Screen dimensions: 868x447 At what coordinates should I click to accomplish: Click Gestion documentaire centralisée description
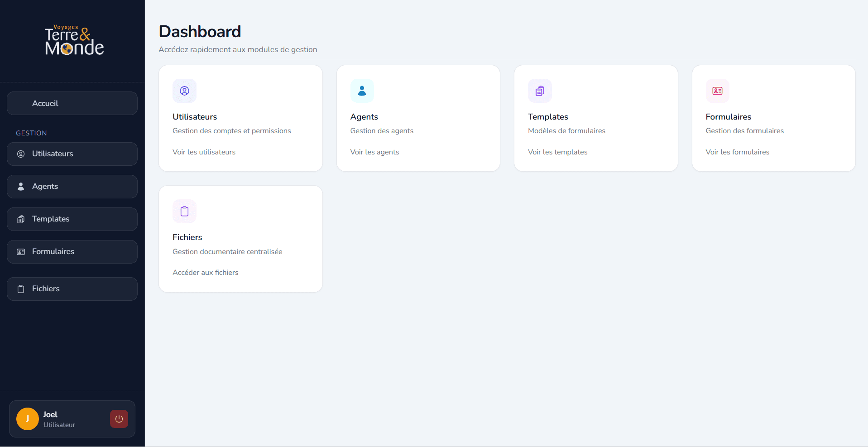227,252
